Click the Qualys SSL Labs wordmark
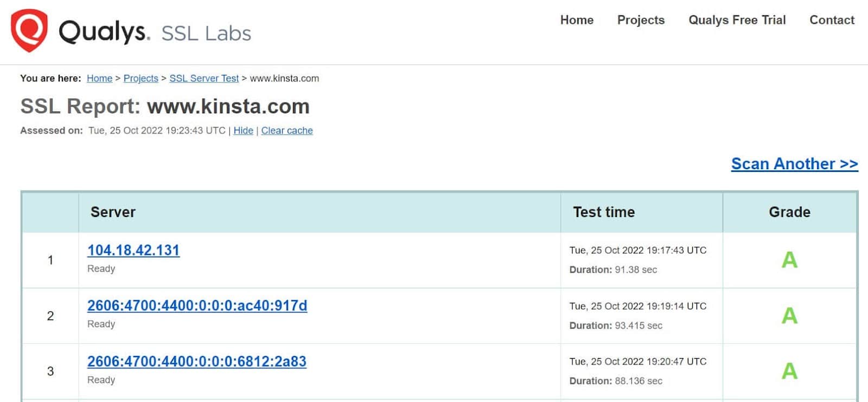The width and height of the screenshot is (868, 402). coord(155,33)
